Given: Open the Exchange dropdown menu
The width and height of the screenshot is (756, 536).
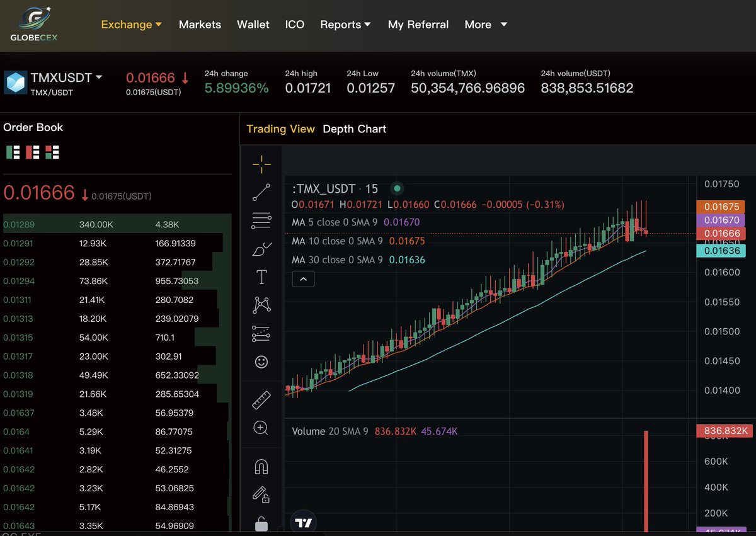Looking at the screenshot, I should [132, 25].
